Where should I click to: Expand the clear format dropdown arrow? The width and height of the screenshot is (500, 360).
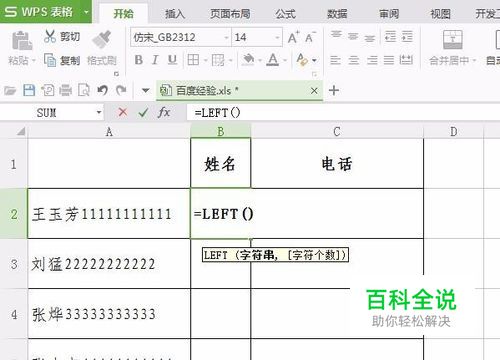[314, 61]
